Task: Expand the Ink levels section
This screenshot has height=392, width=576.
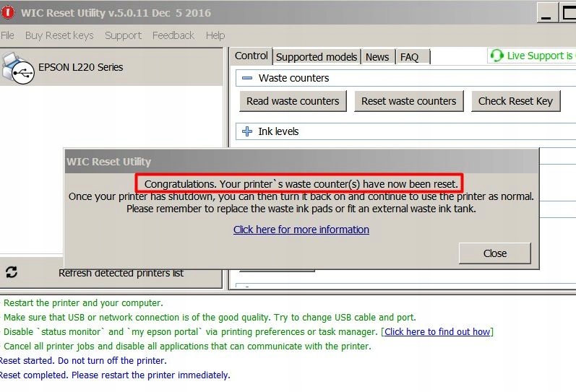Action: coord(247,131)
